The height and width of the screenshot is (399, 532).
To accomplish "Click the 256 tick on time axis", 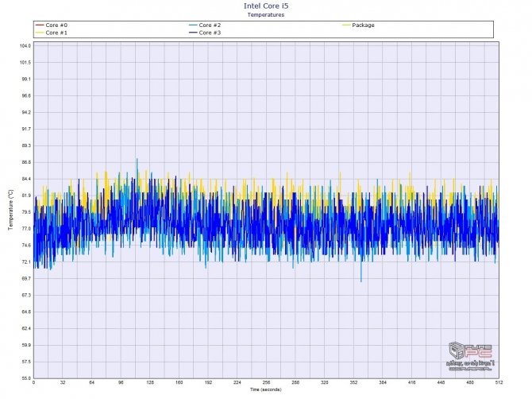I will pos(266,382).
